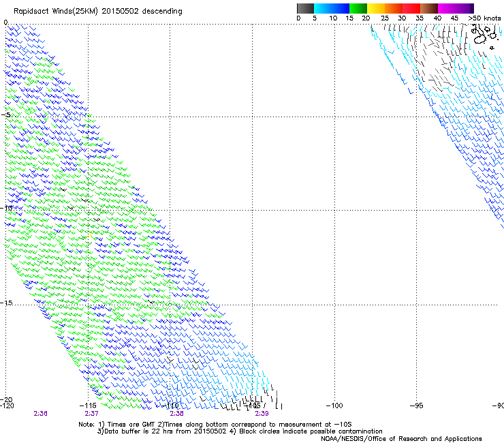Select the cyan-to-blue 5-15 knots legend segment
This screenshot has height=443, width=504.
[332, 8]
